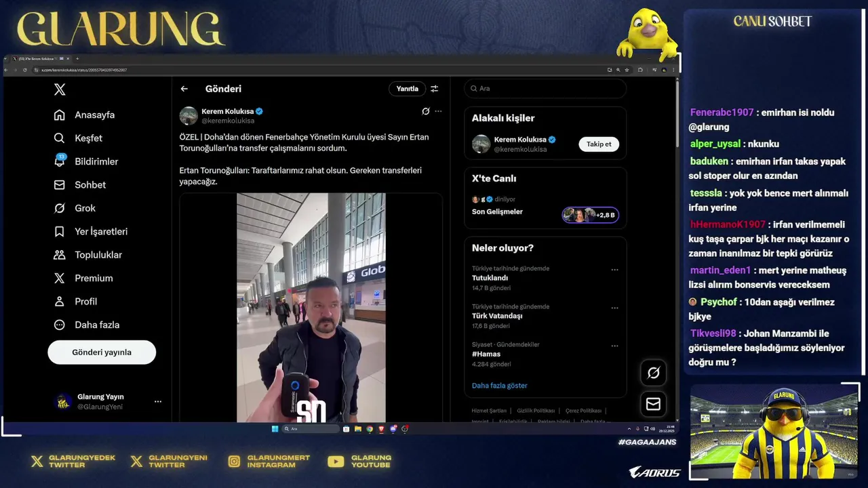Bookmark this page with star icon

(x=627, y=70)
